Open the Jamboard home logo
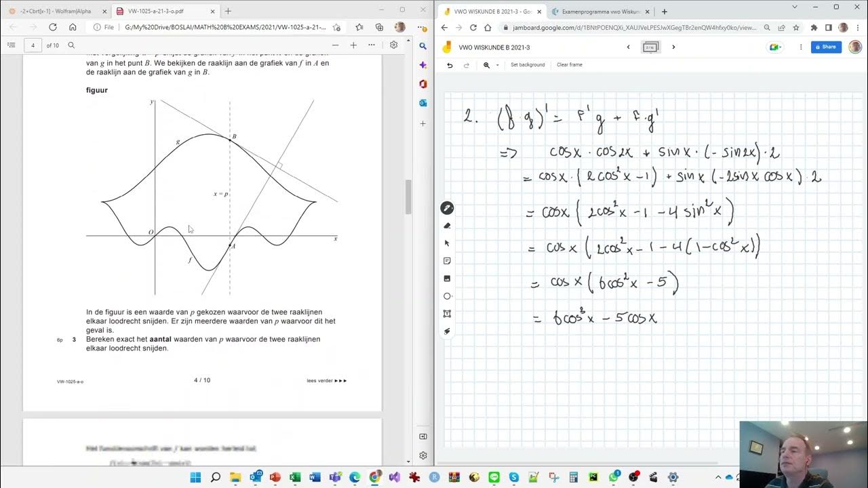Screen dimensions: 868x488 pos(447,47)
